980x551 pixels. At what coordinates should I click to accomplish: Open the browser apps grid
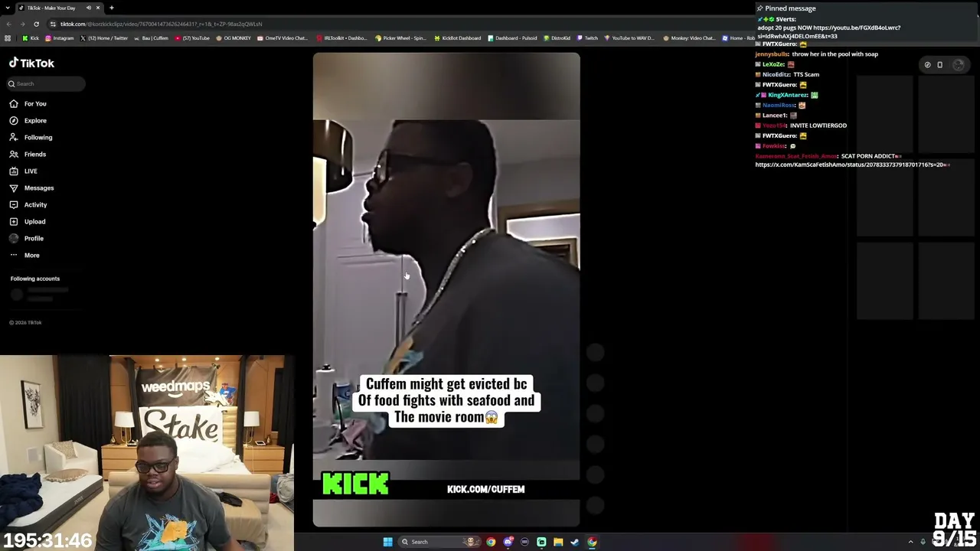point(8,38)
